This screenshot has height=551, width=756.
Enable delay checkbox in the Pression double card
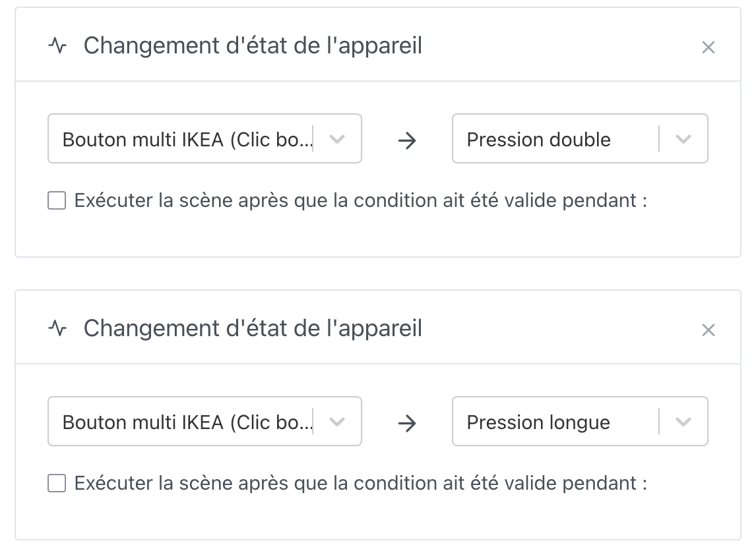pyautogui.click(x=57, y=201)
